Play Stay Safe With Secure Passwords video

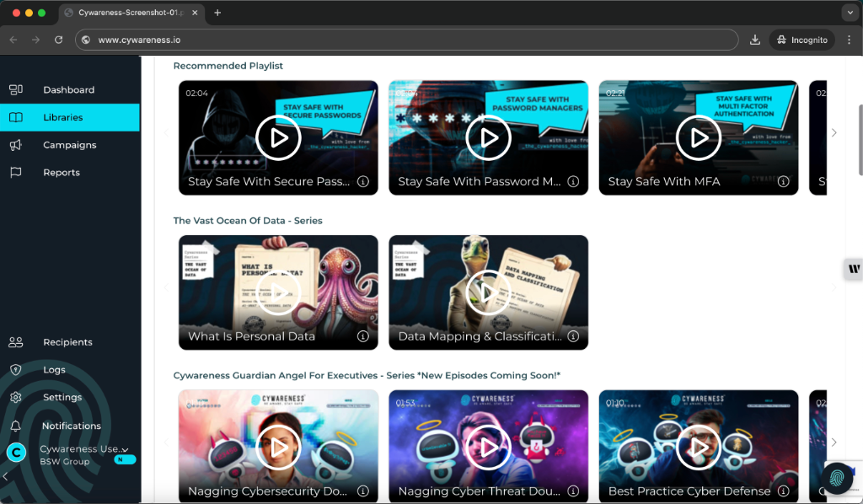click(278, 137)
